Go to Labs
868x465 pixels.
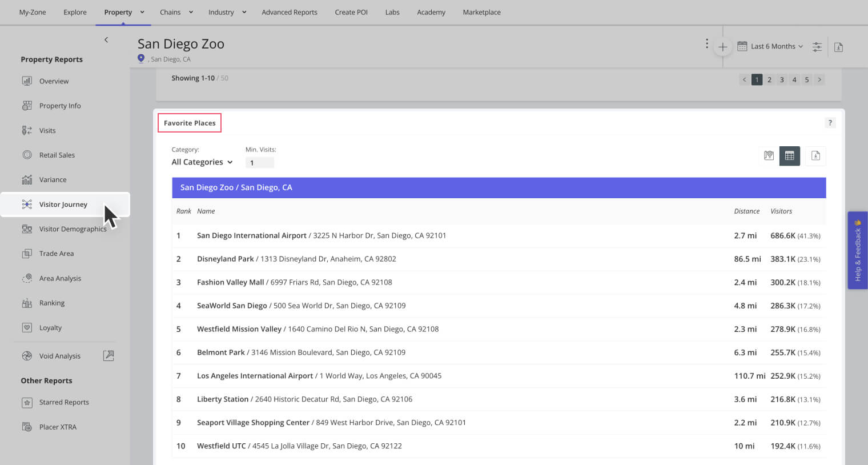[x=392, y=12]
